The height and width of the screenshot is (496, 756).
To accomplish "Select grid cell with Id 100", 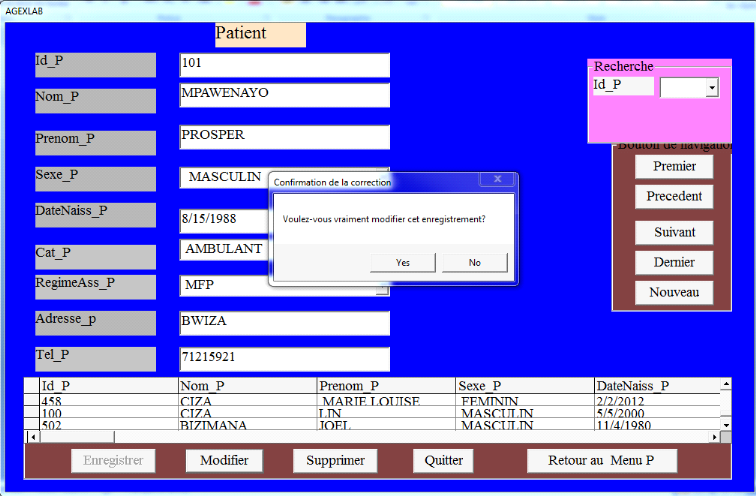I will (109, 413).
